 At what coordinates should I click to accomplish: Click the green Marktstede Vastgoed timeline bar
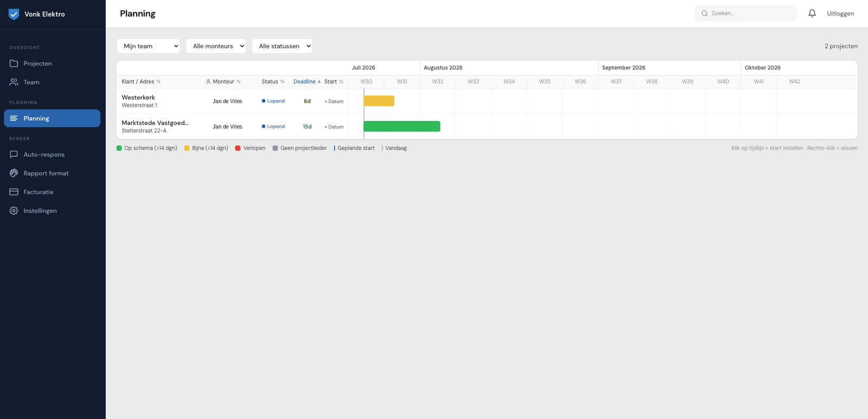pos(402,126)
